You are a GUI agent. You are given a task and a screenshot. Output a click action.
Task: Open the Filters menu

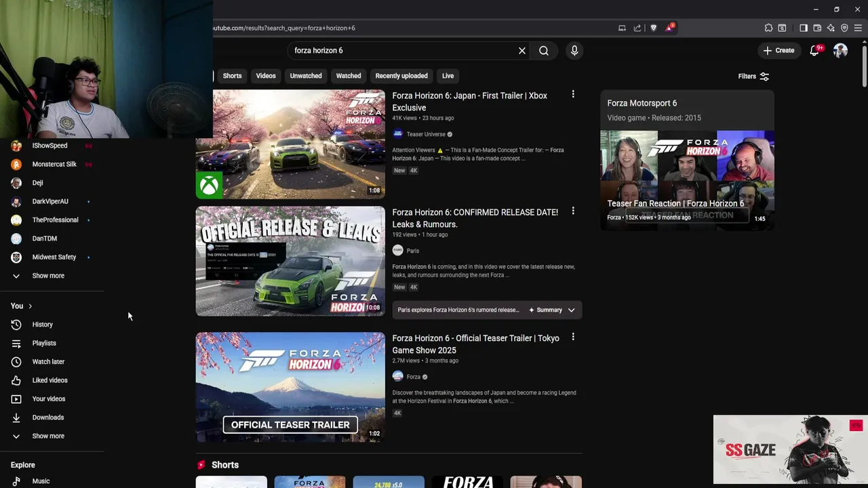tap(753, 77)
